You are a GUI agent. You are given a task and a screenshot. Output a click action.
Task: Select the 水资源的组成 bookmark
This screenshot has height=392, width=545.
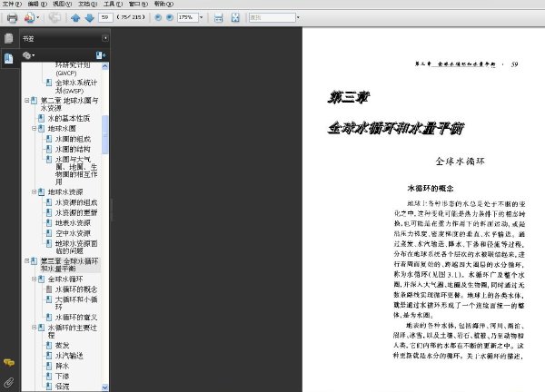click(76, 202)
